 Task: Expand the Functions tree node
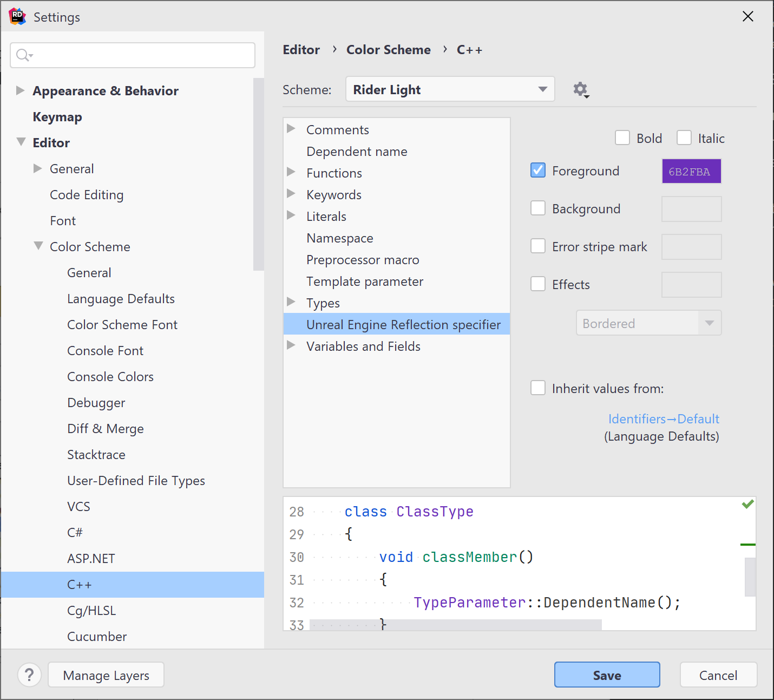(x=292, y=173)
